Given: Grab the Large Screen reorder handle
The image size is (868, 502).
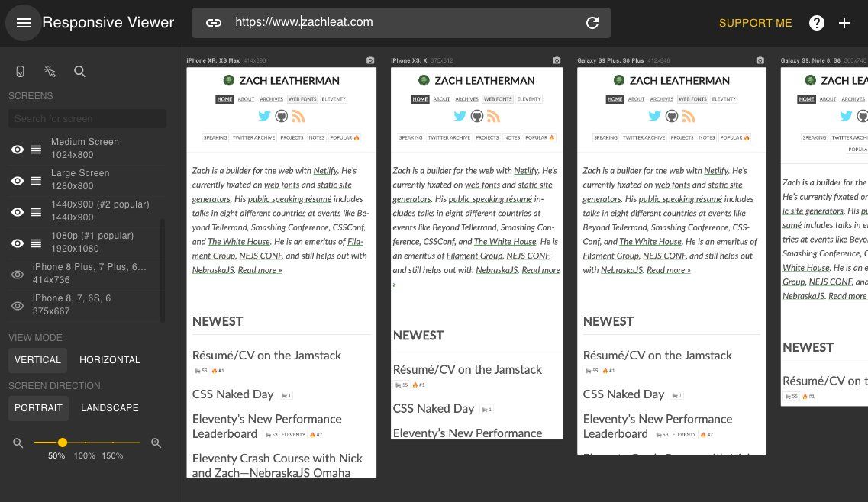Looking at the screenshot, I should tap(36, 181).
